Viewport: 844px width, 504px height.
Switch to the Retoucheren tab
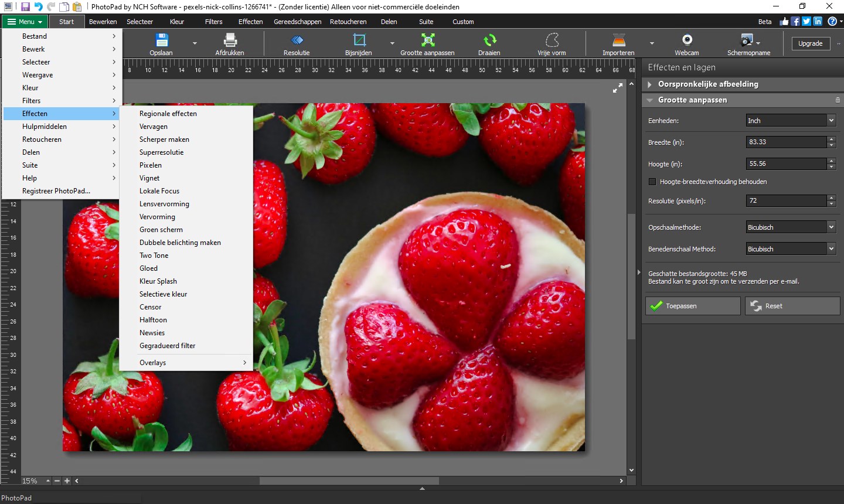pos(348,22)
